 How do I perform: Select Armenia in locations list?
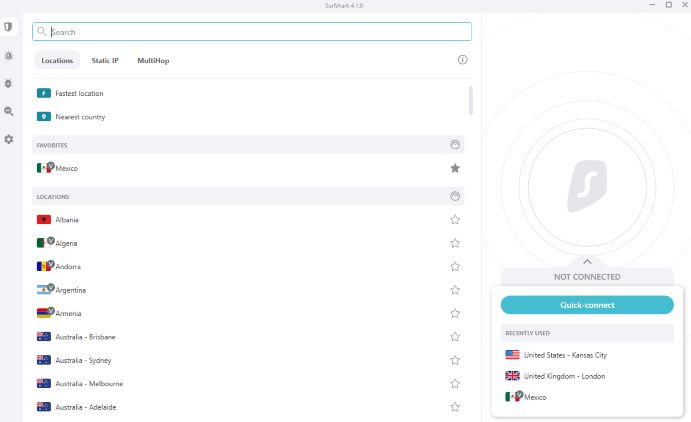click(248, 313)
